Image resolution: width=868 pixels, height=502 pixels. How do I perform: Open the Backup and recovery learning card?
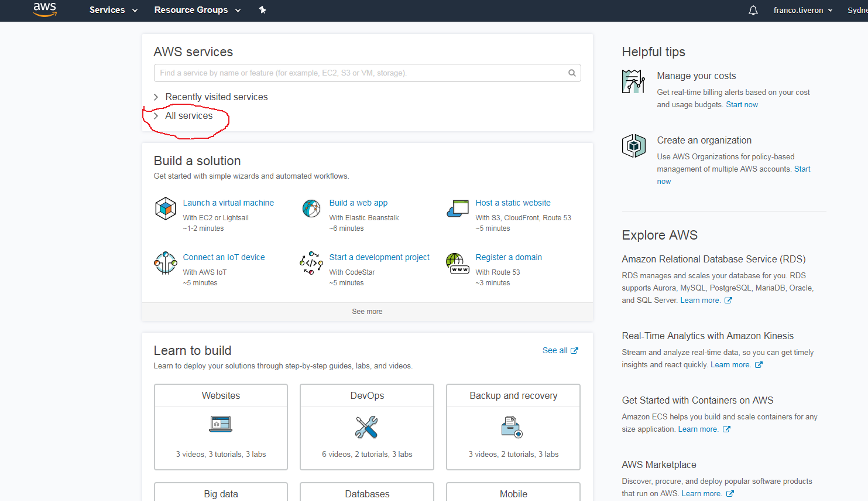point(513,427)
